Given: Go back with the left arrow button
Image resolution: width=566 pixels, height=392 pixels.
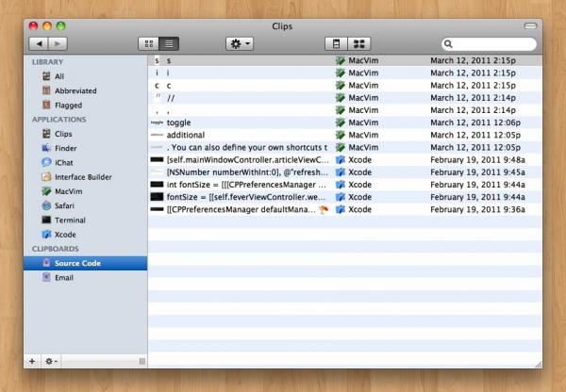Looking at the screenshot, I should click(39, 44).
